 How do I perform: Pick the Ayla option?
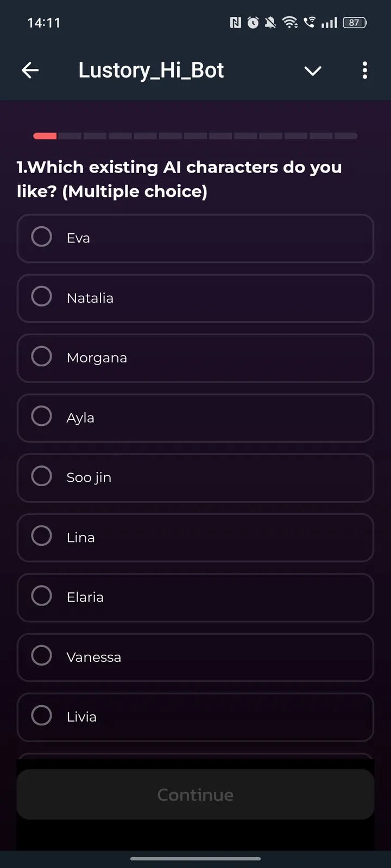click(42, 417)
